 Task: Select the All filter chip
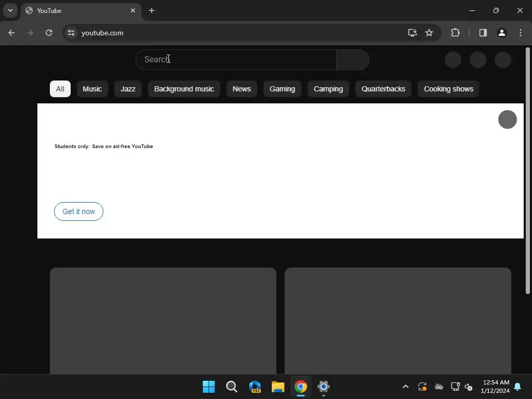[x=60, y=89]
